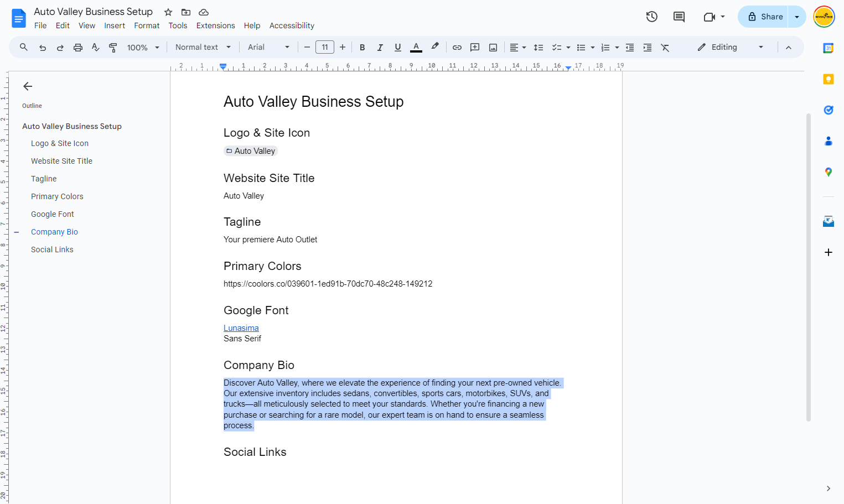Open version history clock icon
This screenshot has height=504, width=844.
point(652,17)
